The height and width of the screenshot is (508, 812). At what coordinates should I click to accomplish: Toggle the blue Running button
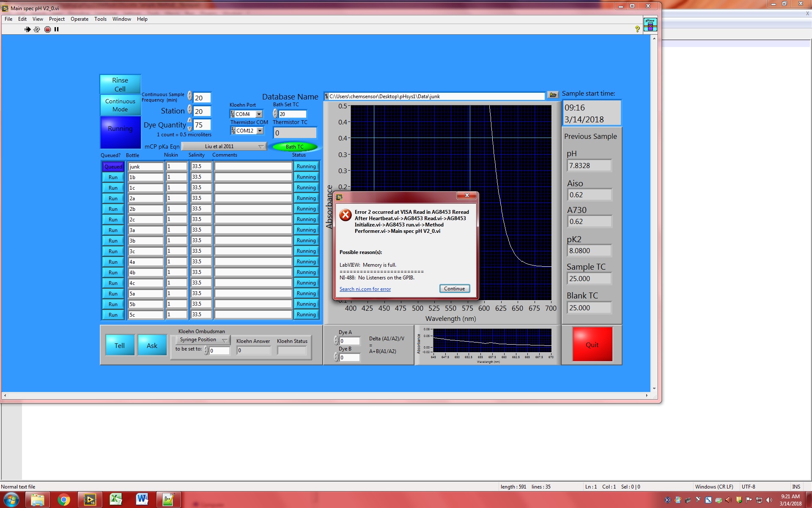pos(120,132)
